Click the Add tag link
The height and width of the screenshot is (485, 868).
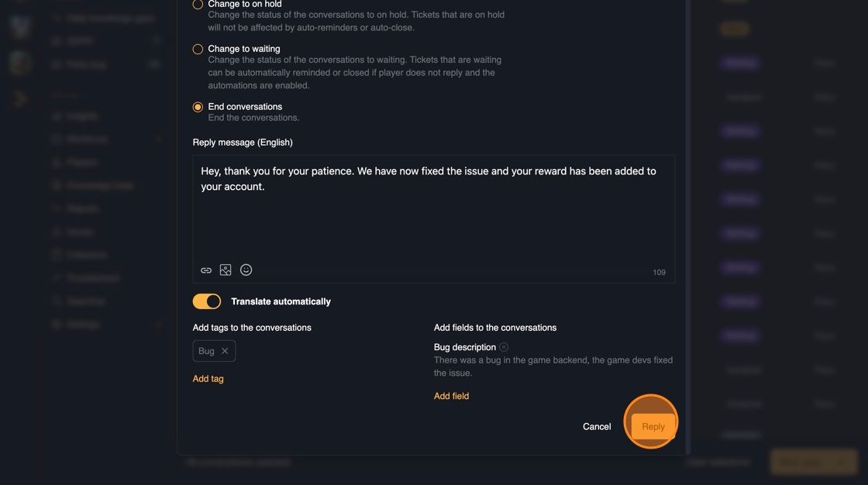[208, 379]
